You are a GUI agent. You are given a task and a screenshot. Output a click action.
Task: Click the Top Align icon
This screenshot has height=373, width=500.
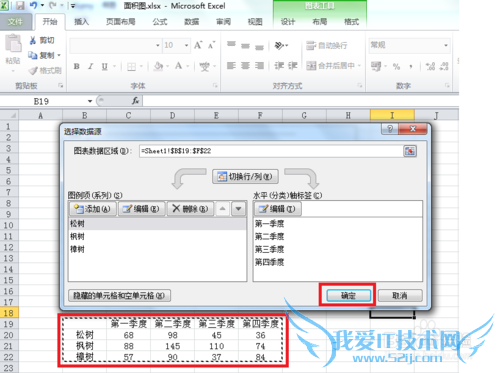point(231,45)
